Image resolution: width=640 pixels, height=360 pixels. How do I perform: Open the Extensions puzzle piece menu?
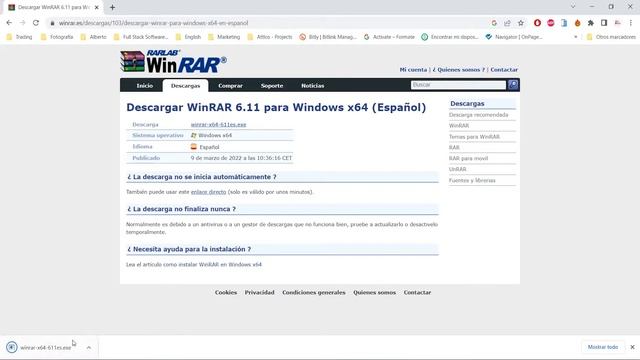click(x=591, y=23)
